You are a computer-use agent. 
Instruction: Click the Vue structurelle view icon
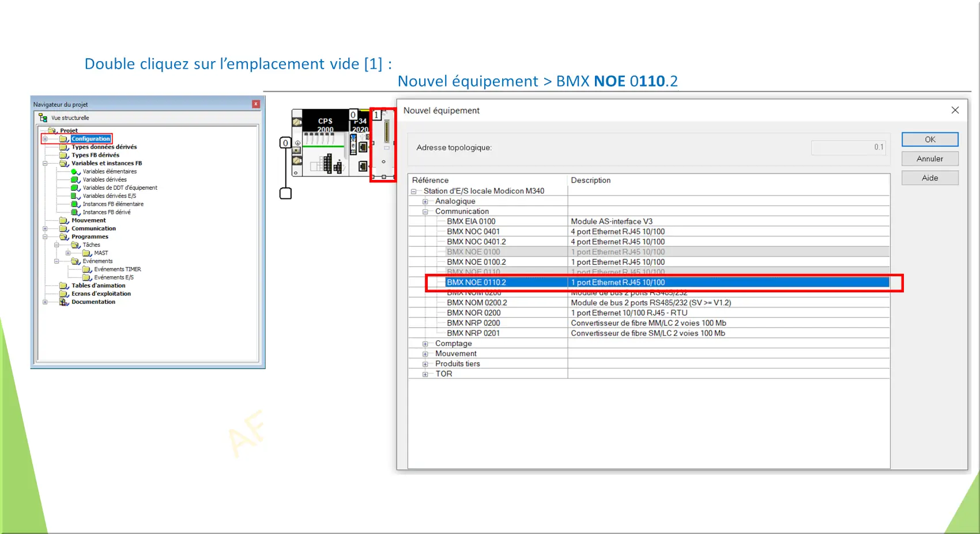tap(43, 118)
